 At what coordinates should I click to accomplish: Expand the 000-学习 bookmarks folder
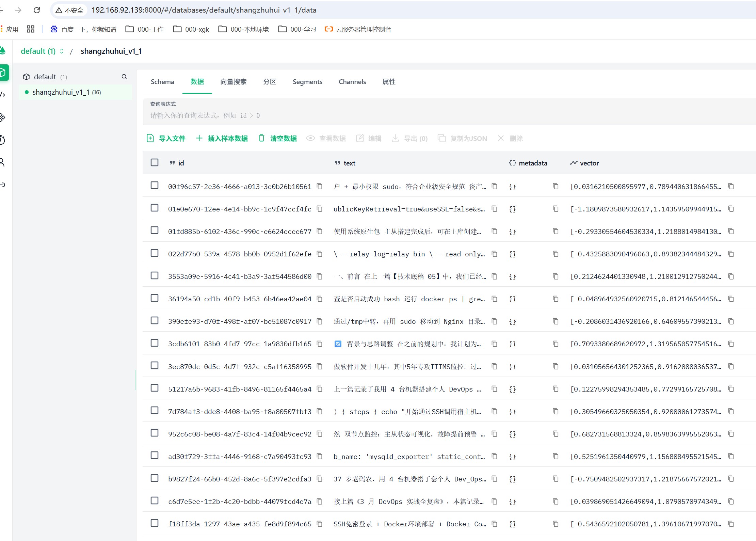click(297, 29)
